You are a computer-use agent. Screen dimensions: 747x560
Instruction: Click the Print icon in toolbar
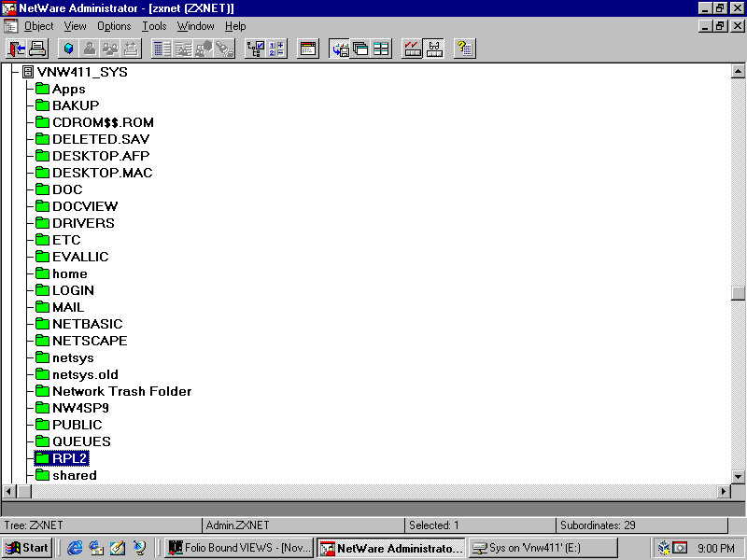37,49
